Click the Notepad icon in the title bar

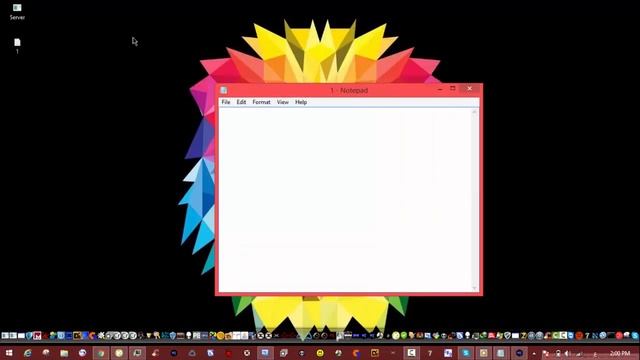click(x=224, y=90)
